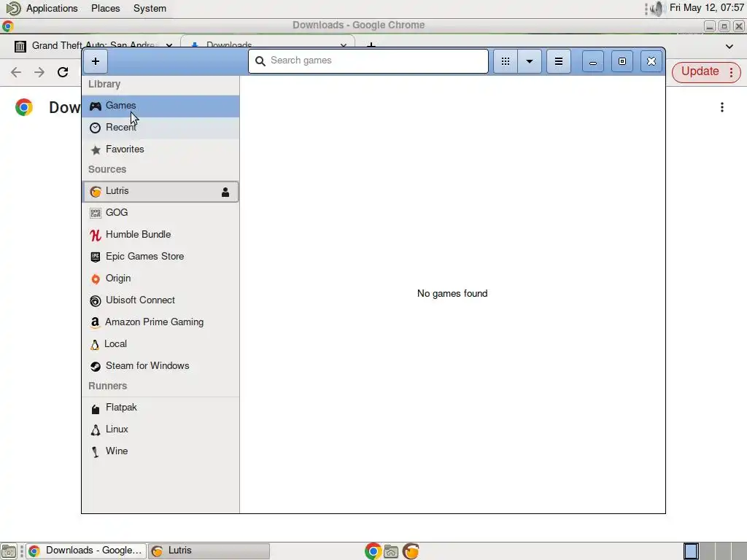Click the volume icon in system tray
The image size is (747, 560).
[657, 9]
